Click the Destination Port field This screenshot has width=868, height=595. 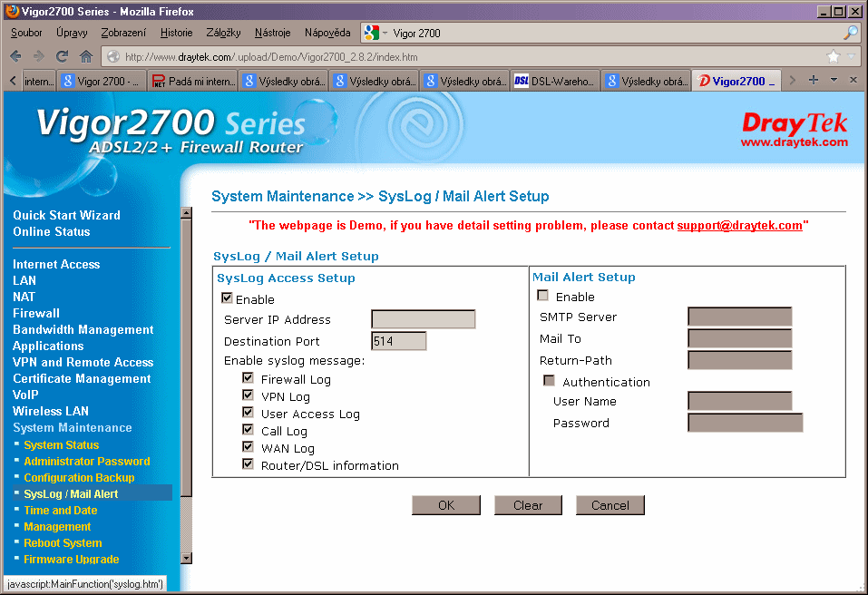point(398,341)
